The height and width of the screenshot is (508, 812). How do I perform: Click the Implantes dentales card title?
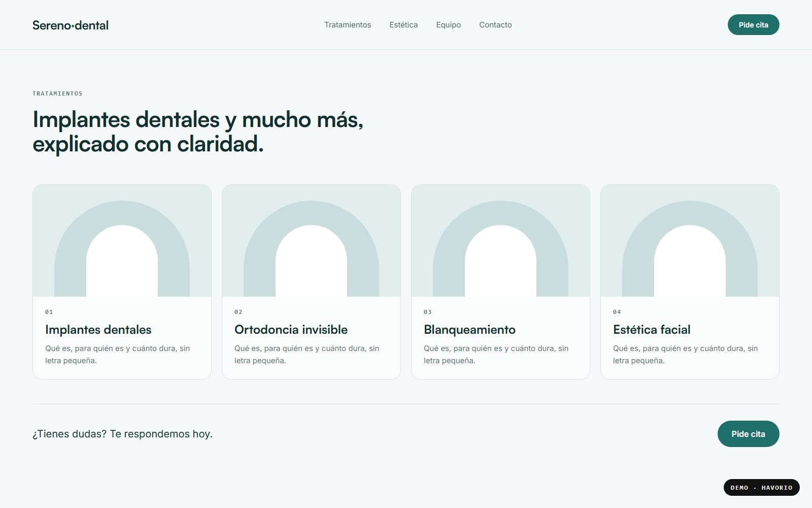point(98,330)
